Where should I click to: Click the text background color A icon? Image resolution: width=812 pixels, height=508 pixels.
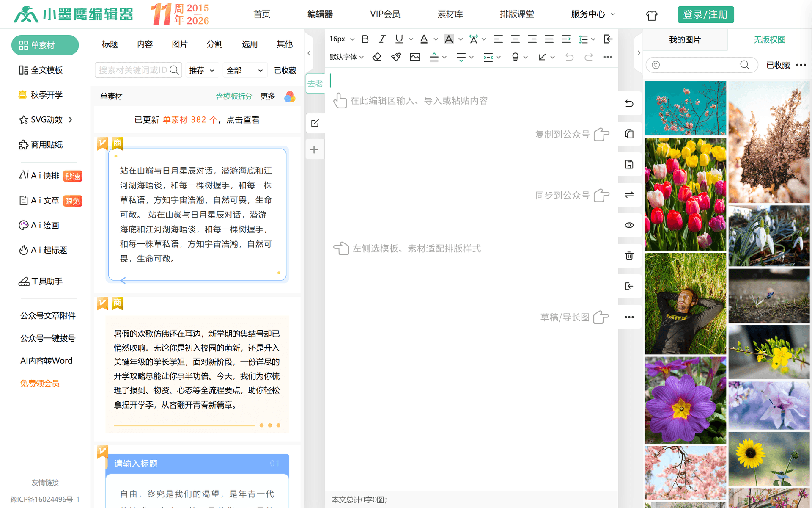coord(449,39)
